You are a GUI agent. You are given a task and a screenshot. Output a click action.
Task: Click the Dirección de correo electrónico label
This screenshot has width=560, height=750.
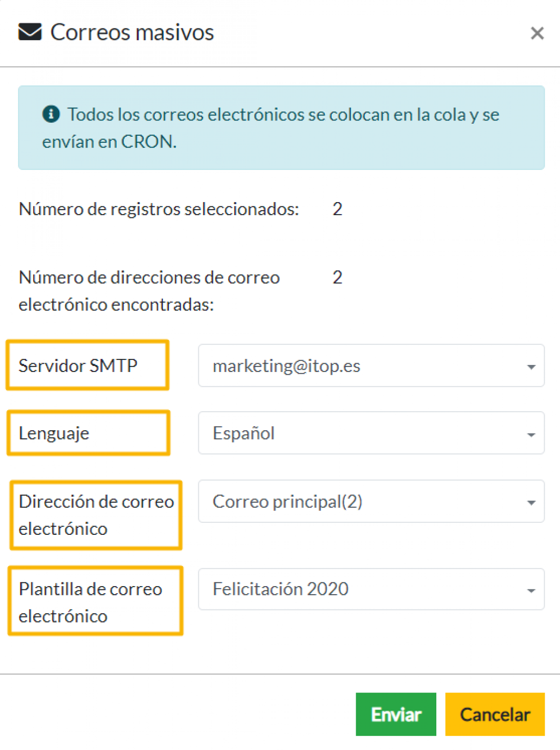click(96, 515)
